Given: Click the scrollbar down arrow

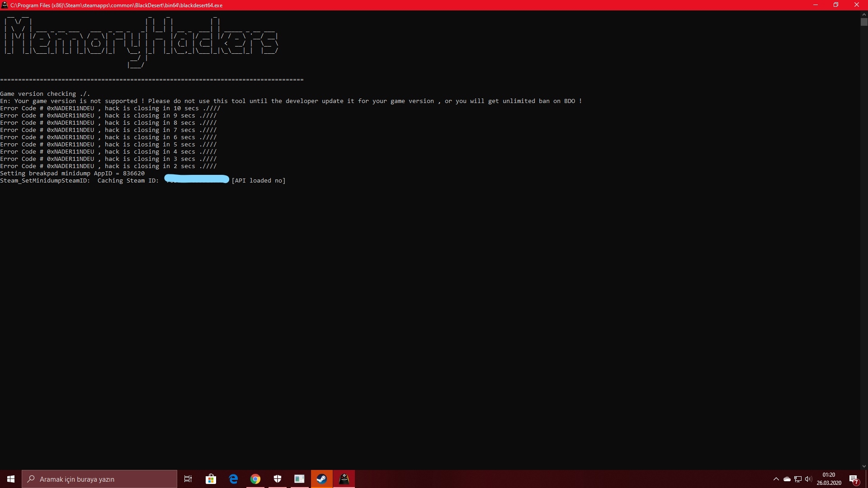Looking at the screenshot, I should click(864, 466).
